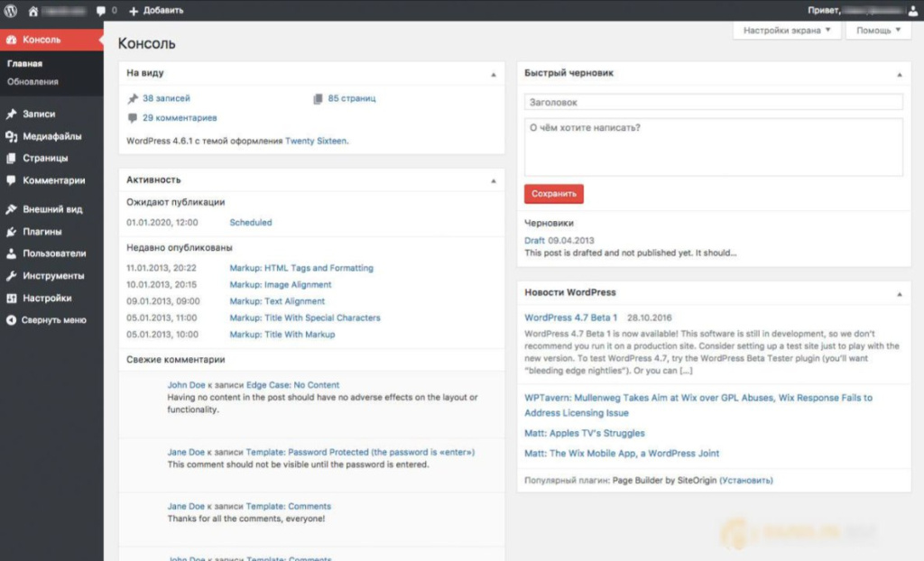Click the Настройки settings icon in sidebar
The width and height of the screenshot is (924, 561).
click(11, 299)
